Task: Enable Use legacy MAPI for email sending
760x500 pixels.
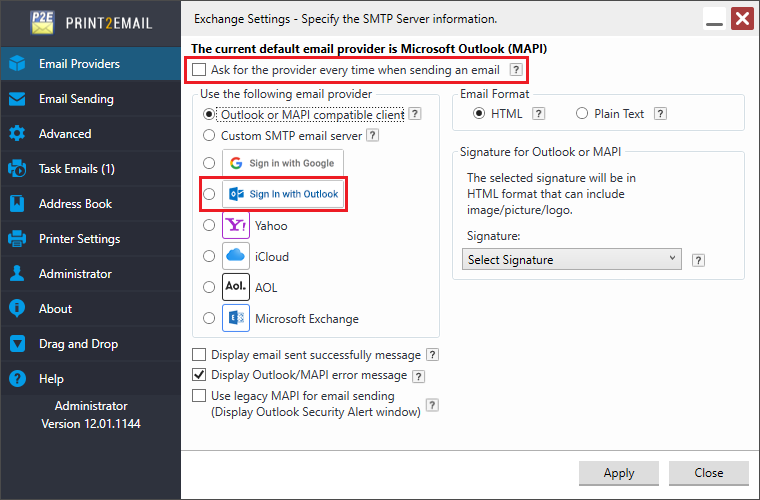Action: [199, 395]
